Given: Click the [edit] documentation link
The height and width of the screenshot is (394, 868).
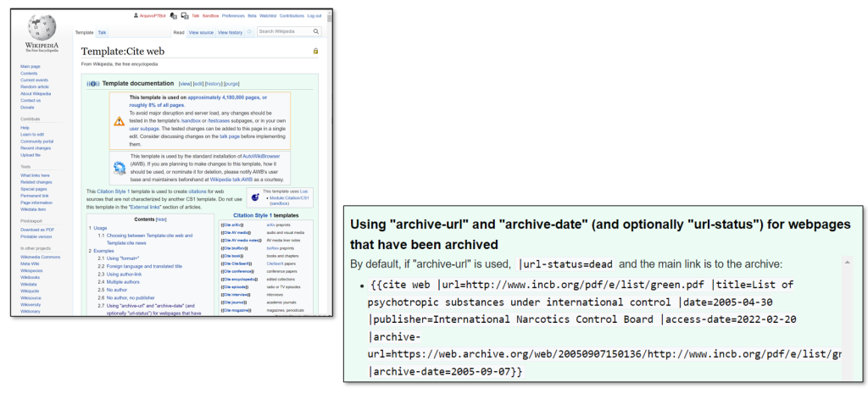Looking at the screenshot, I should pos(198,84).
